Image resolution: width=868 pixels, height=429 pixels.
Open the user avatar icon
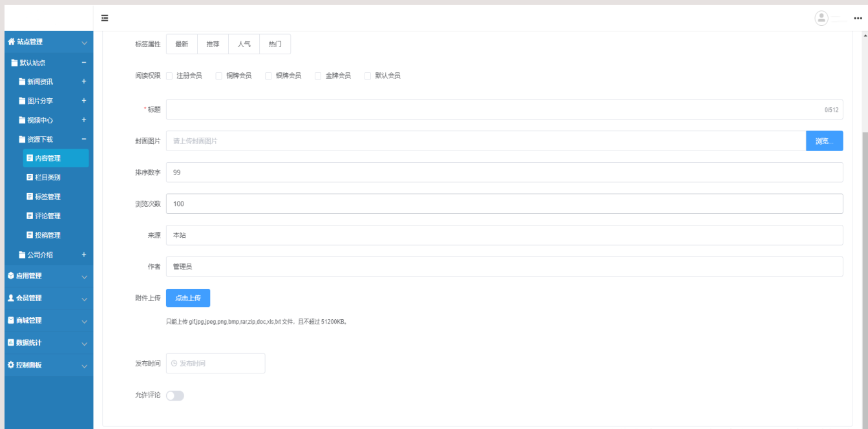[821, 18]
